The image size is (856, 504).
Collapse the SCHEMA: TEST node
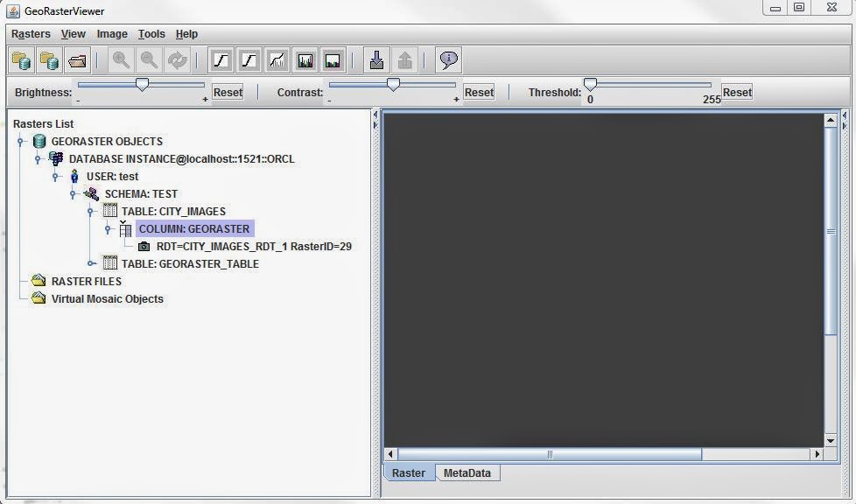73,194
